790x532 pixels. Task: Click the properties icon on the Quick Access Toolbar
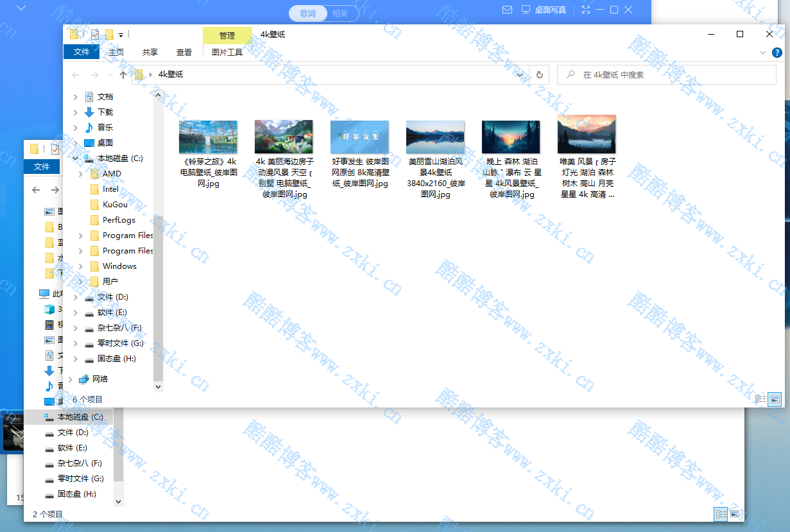(x=95, y=34)
